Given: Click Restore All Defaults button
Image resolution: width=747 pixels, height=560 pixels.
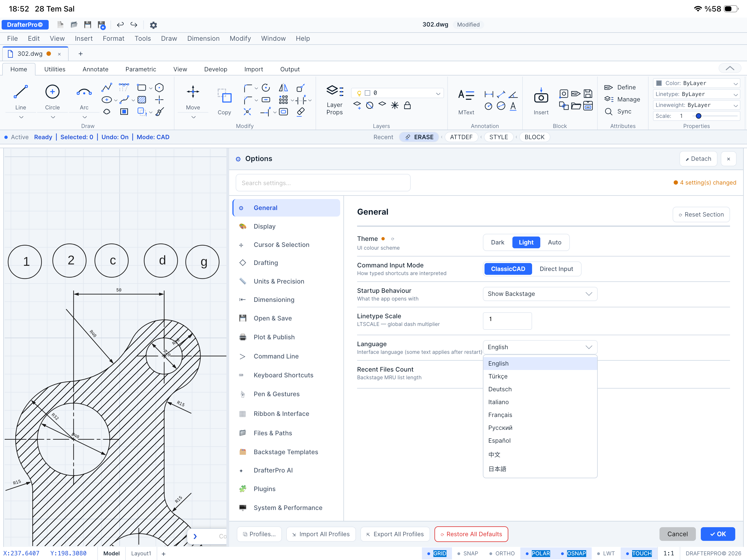Looking at the screenshot, I should [x=471, y=534].
